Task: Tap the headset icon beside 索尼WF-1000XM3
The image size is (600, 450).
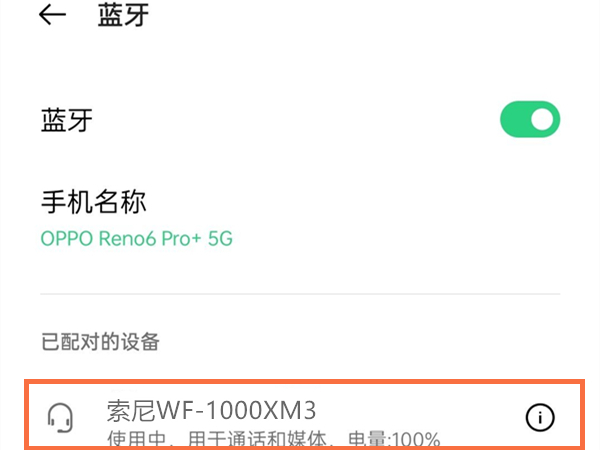Action: 60,418
